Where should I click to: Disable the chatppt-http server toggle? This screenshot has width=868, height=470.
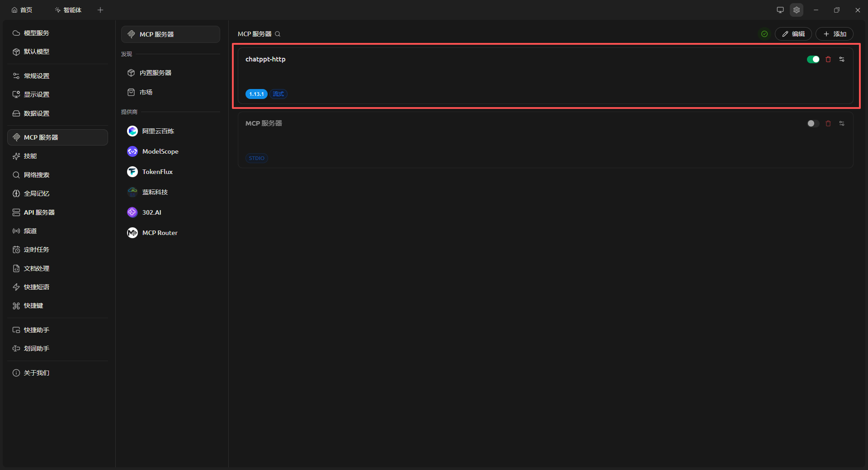pos(813,59)
